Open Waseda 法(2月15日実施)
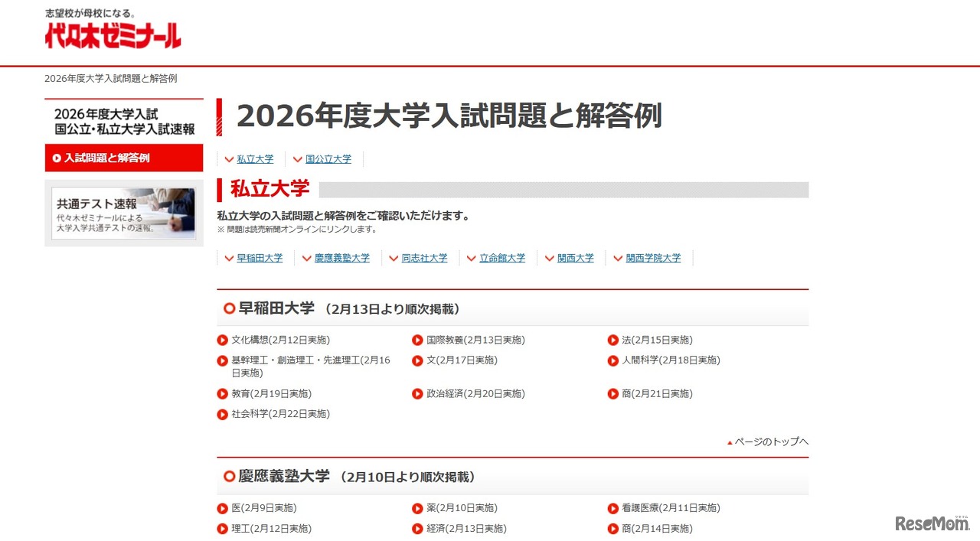Screen dimensions: 980x541 coord(657,341)
